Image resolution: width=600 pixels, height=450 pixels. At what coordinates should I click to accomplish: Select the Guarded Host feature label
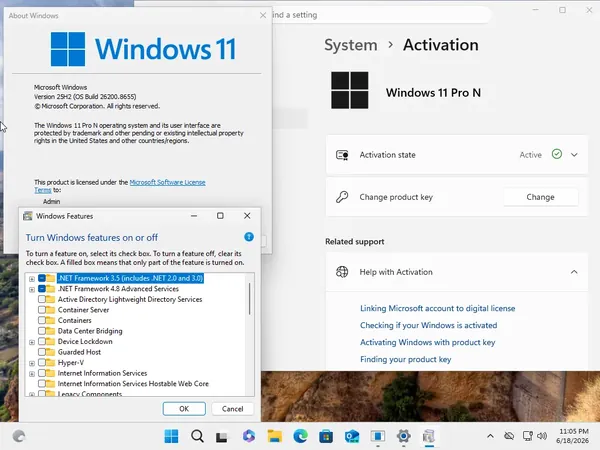coord(79,352)
